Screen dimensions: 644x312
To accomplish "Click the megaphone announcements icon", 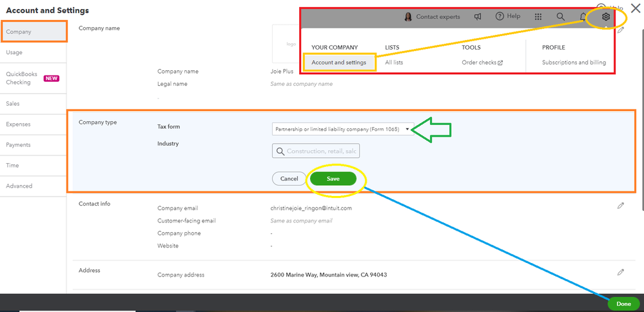I will click(x=478, y=17).
